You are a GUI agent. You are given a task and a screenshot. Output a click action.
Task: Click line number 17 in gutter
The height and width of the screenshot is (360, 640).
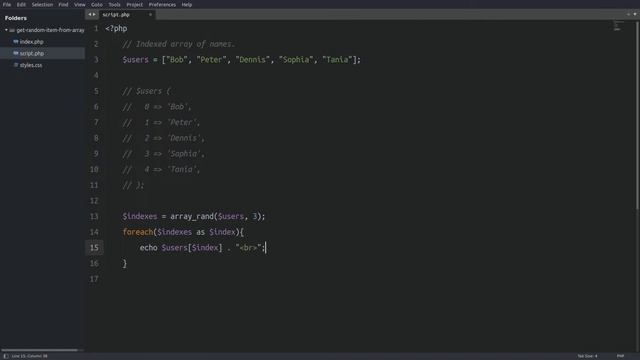tap(94, 279)
